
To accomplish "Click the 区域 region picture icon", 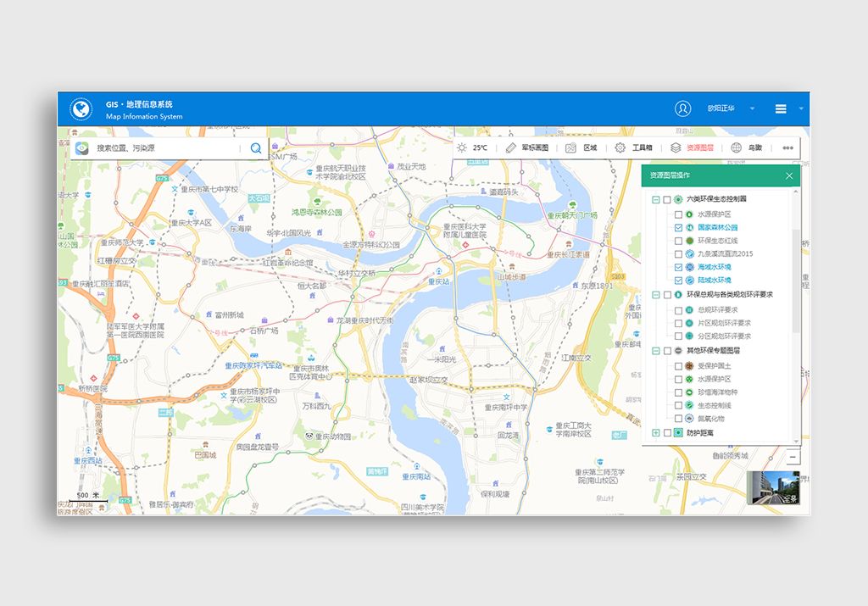I will point(570,147).
